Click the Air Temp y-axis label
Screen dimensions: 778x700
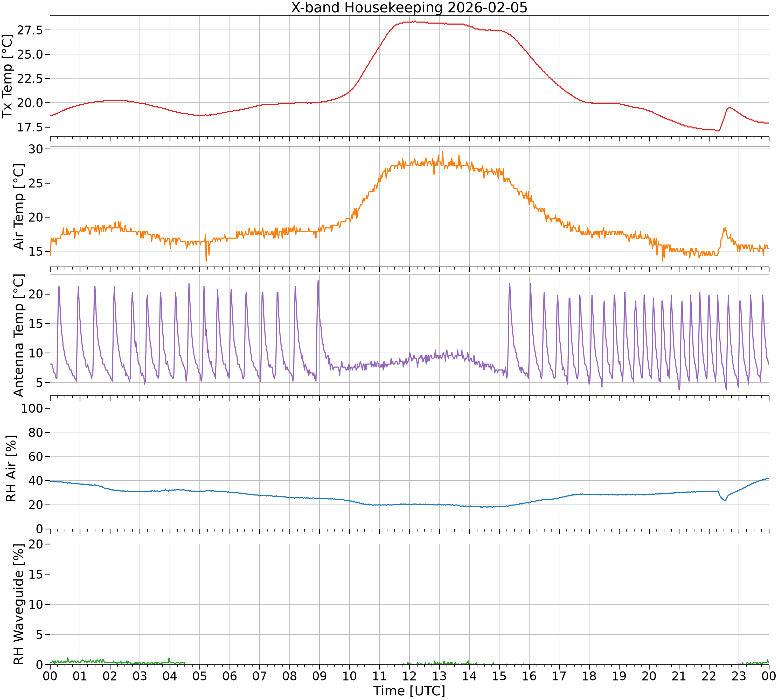point(18,207)
